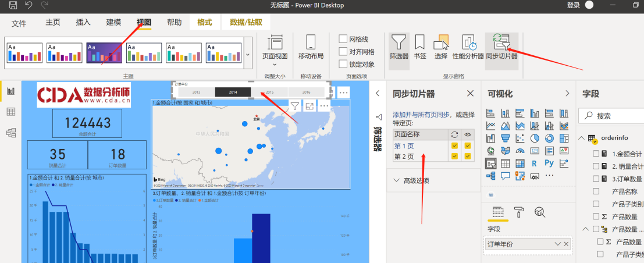Select the KPI visual
Viewport: 644px width, 263px height.
click(x=564, y=151)
